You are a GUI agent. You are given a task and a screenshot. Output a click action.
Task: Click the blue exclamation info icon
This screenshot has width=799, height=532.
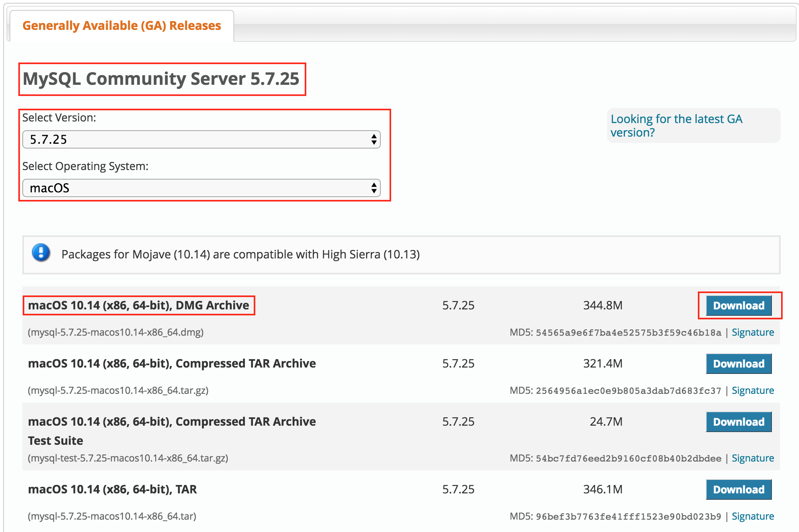[41, 253]
